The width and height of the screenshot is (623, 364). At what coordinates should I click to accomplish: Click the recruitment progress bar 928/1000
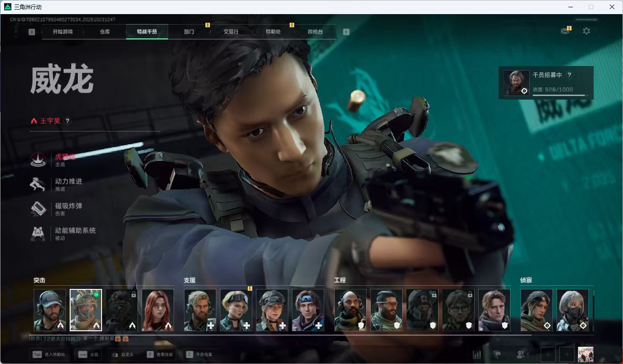click(561, 95)
